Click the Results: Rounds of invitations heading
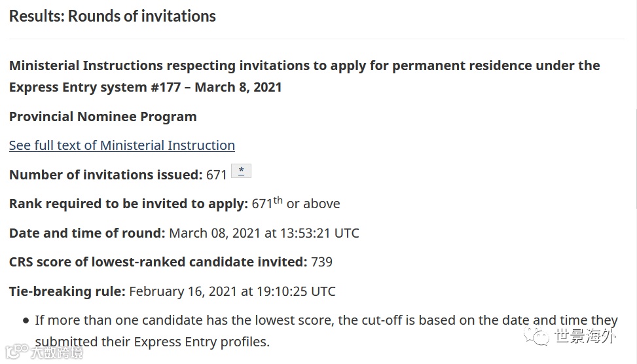The image size is (637, 364). pos(113,16)
